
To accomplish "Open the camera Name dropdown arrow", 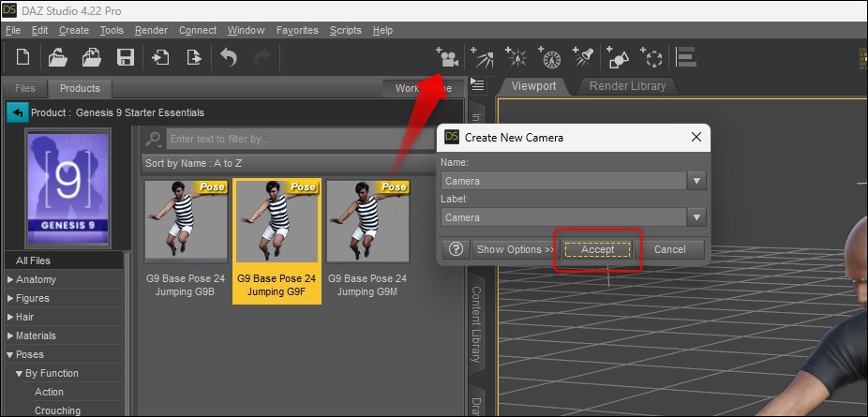I will click(696, 181).
